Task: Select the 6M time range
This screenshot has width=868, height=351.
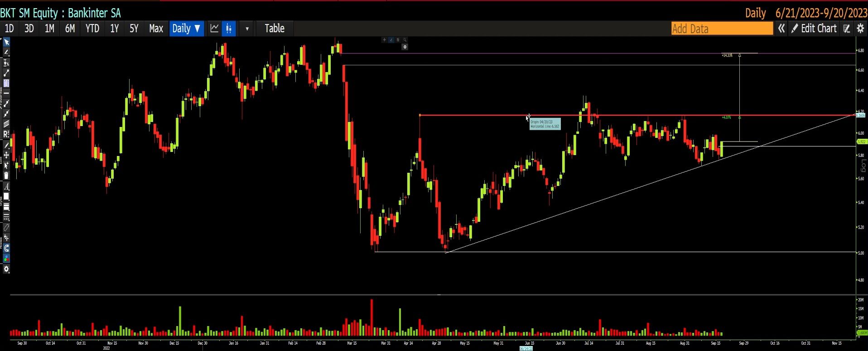Action: coord(70,29)
